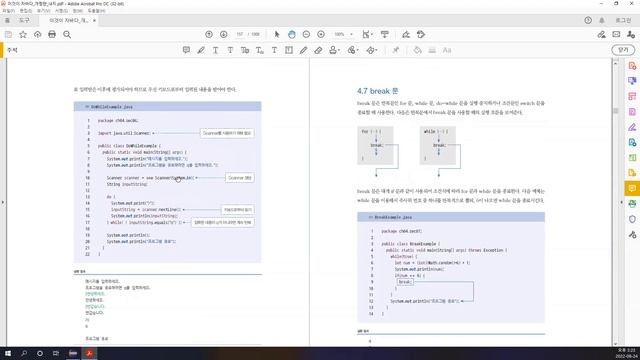
Task: Star this file as a favorite
Action: pyautogui.click(x=23, y=35)
